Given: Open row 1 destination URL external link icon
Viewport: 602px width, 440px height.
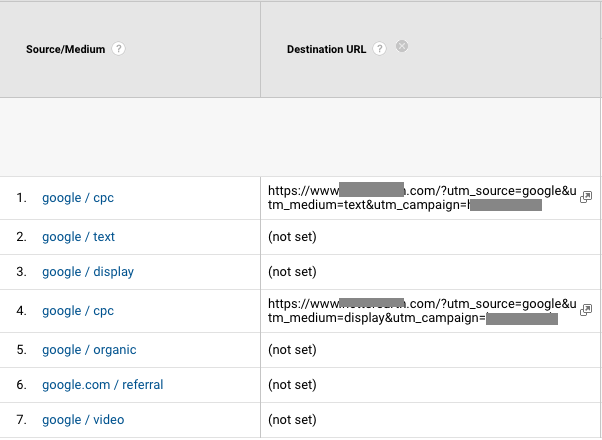Looking at the screenshot, I should coord(585,198).
